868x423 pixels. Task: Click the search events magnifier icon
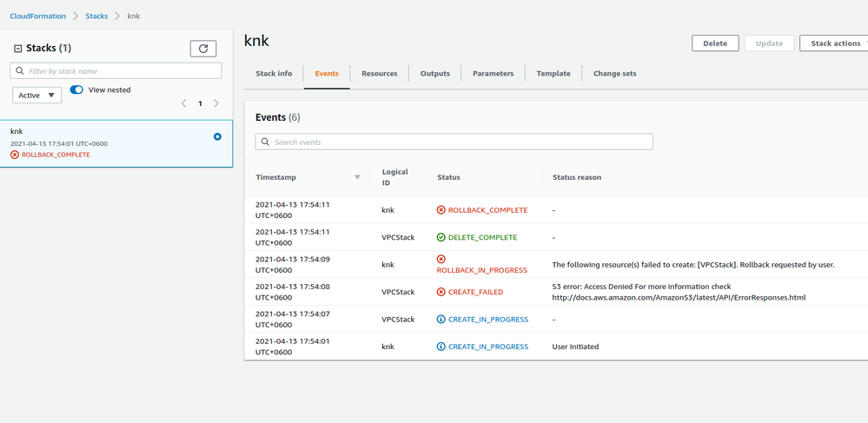265,142
